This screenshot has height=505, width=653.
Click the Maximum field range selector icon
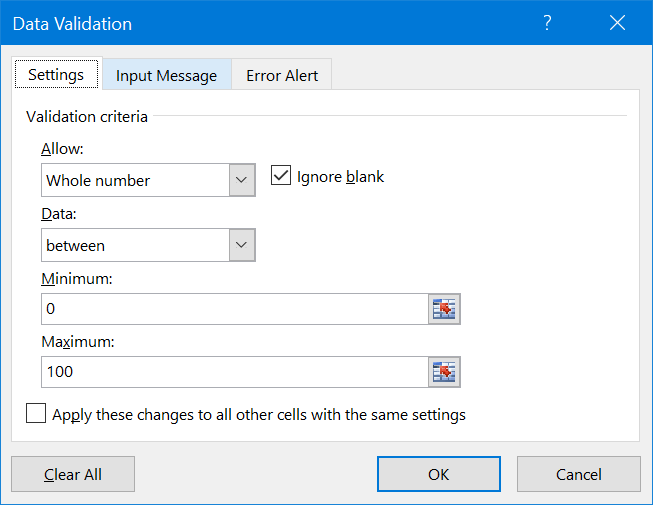pyautogui.click(x=444, y=372)
